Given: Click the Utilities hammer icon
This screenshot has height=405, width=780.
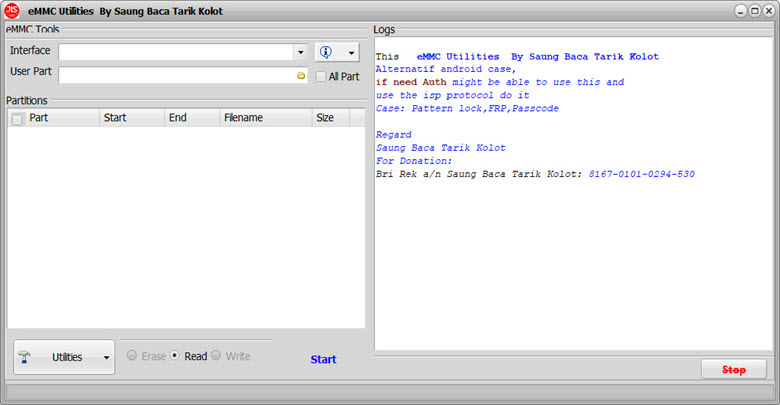Looking at the screenshot, I should point(24,357).
